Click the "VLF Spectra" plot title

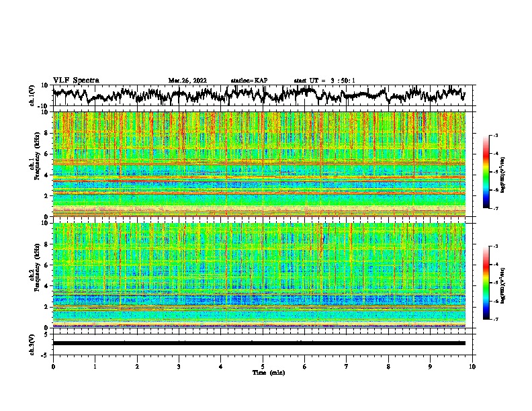tap(76, 80)
